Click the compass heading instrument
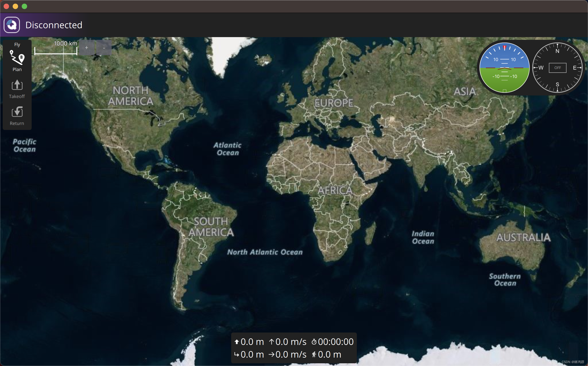Image resolution: width=588 pixels, height=366 pixels. [x=557, y=68]
